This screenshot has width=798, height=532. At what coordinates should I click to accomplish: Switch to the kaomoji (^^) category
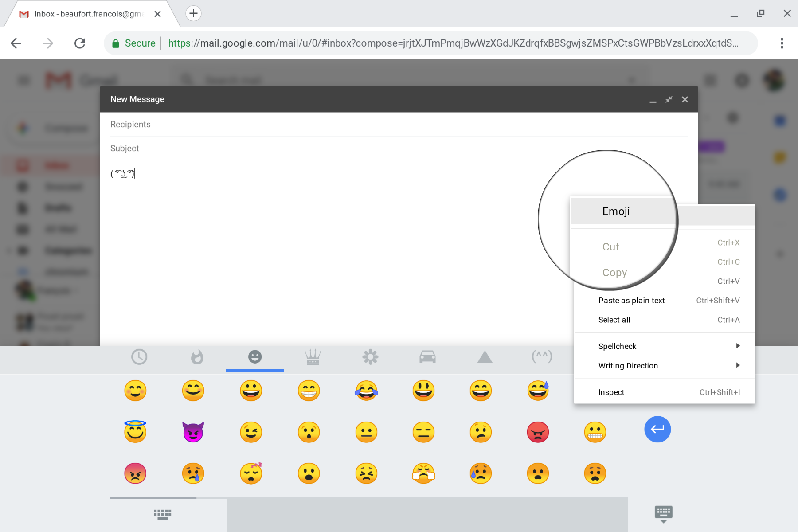click(541, 357)
